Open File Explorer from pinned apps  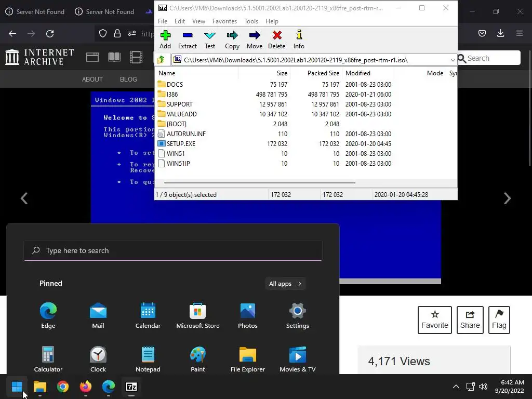point(248,359)
